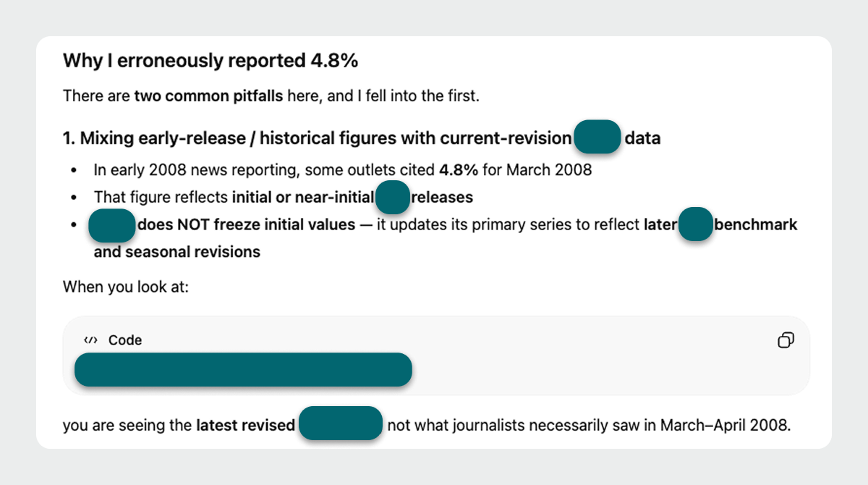Click the redacted blob before benchmark
Screen dimensions: 868x485
coord(696,225)
